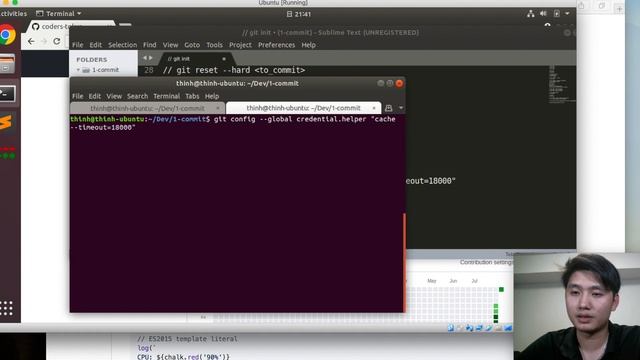Collapse the 1-commit folder in sidebar
This screenshot has height=360, width=640.
coord(78,70)
